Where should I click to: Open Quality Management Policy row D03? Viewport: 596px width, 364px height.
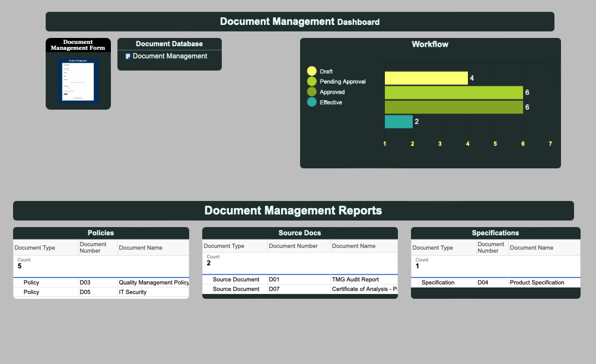pyautogui.click(x=153, y=283)
